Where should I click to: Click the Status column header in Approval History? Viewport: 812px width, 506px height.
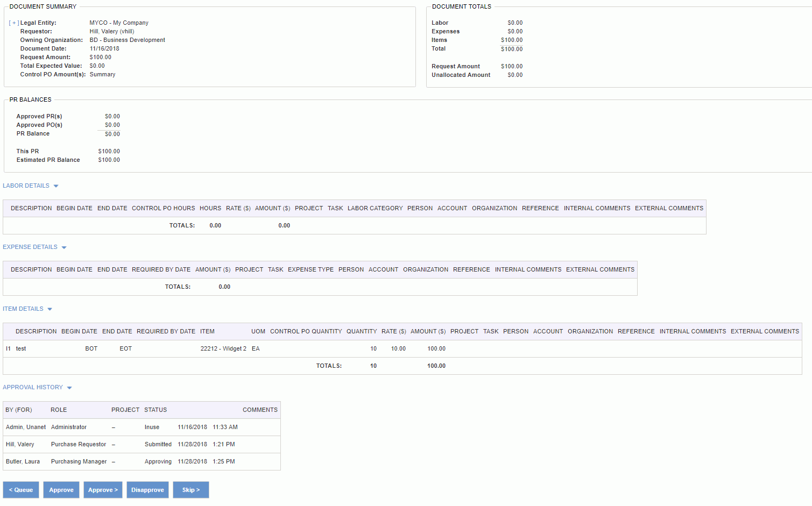click(156, 410)
